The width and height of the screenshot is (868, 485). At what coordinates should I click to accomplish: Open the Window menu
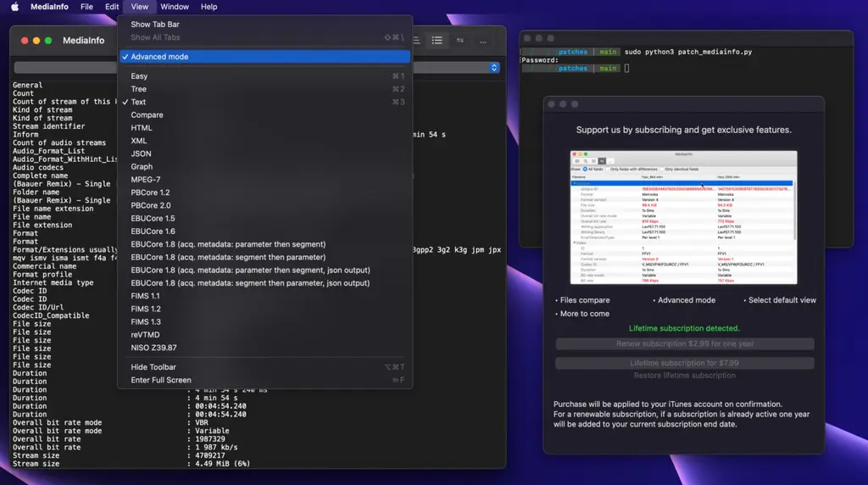tap(175, 7)
